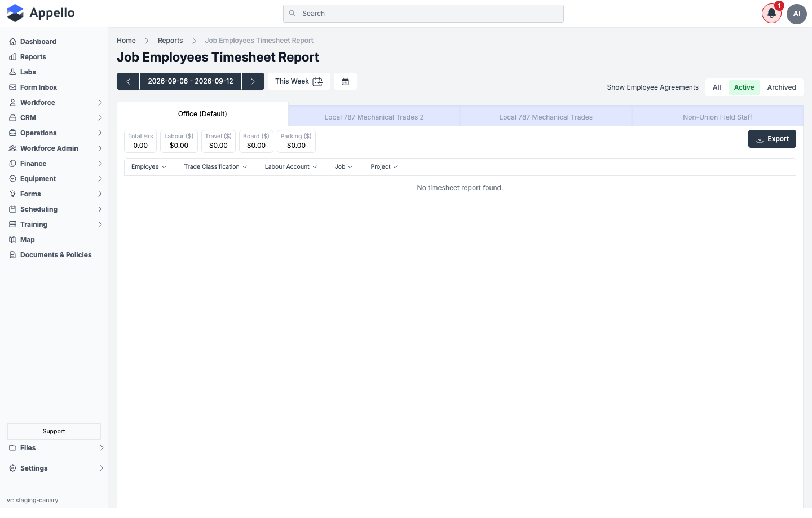Click the Form Inbox envelope icon
Screen dimensions: 812x518
(12, 87)
